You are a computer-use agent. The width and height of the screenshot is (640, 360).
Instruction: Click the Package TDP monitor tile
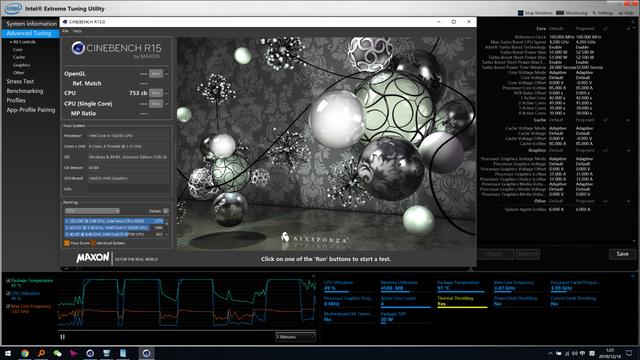tap(405, 317)
